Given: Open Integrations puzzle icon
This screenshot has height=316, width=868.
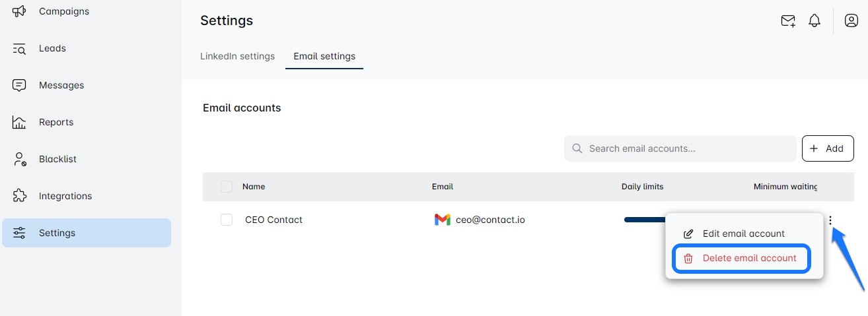Looking at the screenshot, I should click(x=19, y=196).
